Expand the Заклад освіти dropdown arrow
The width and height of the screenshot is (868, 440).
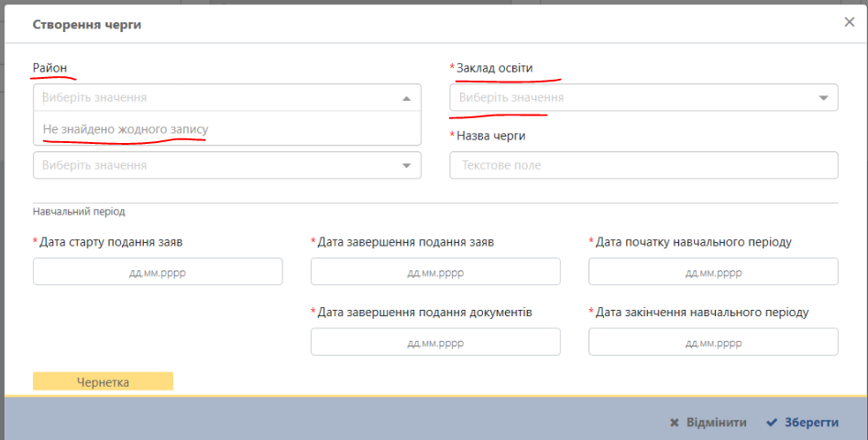(823, 98)
